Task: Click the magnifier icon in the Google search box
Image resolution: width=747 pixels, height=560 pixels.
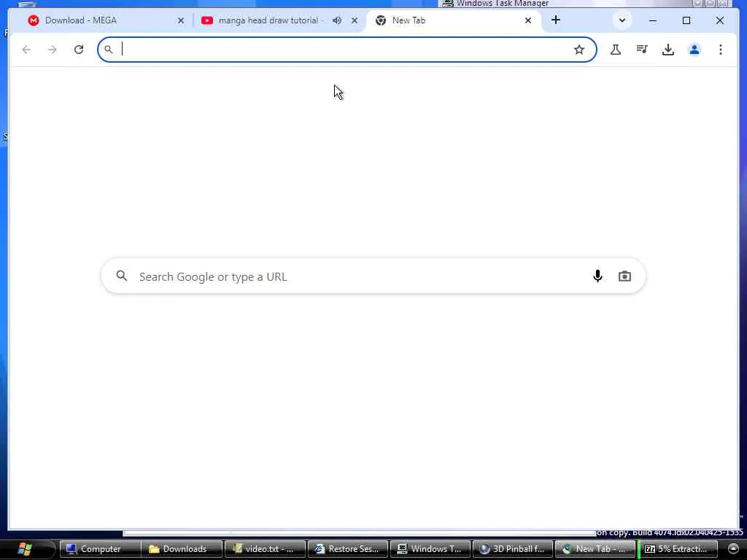Action: [122, 276]
